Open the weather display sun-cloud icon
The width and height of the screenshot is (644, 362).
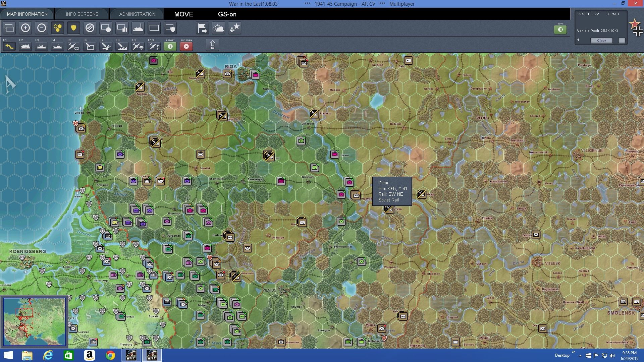[x=218, y=28]
